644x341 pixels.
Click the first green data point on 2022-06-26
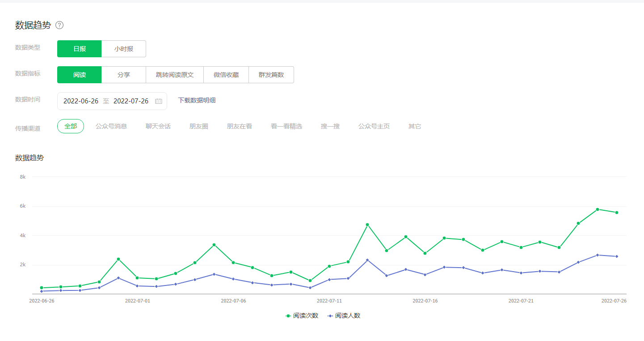[x=42, y=288]
